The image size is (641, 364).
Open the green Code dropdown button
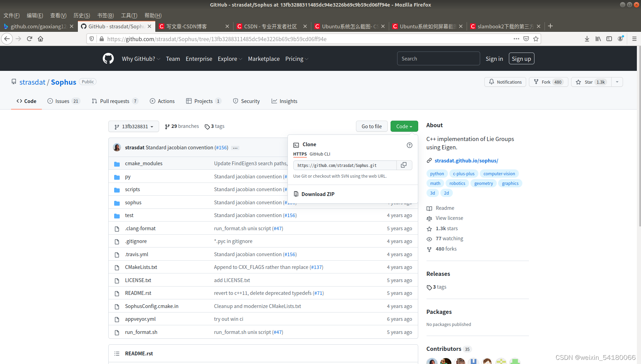pos(404,127)
